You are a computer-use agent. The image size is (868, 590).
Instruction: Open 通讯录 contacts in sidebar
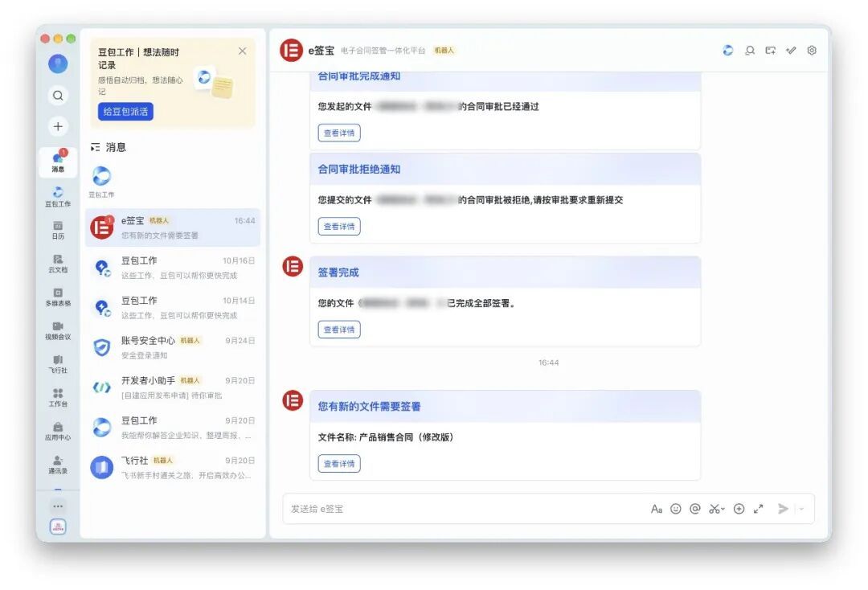point(58,465)
